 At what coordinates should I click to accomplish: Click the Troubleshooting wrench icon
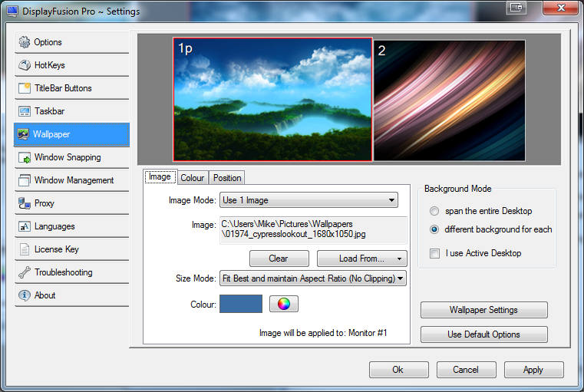(25, 272)
